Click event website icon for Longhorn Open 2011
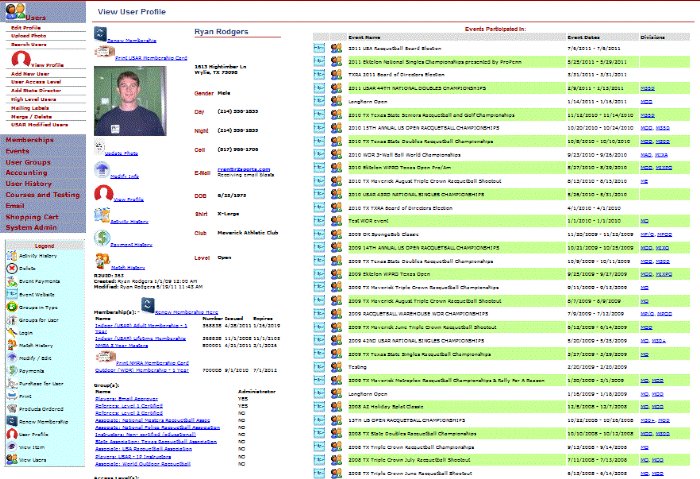Screen dimensions: 700x479 tap(319, 101)
